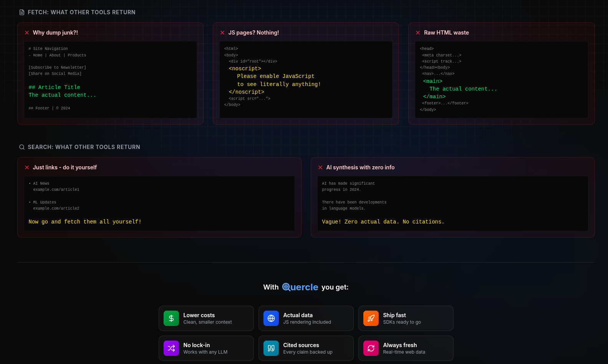Click '[Share on Social Media]' code line
Image resolution: width=608 pixels, height=364 pixels.
click(x=55, y=74)
